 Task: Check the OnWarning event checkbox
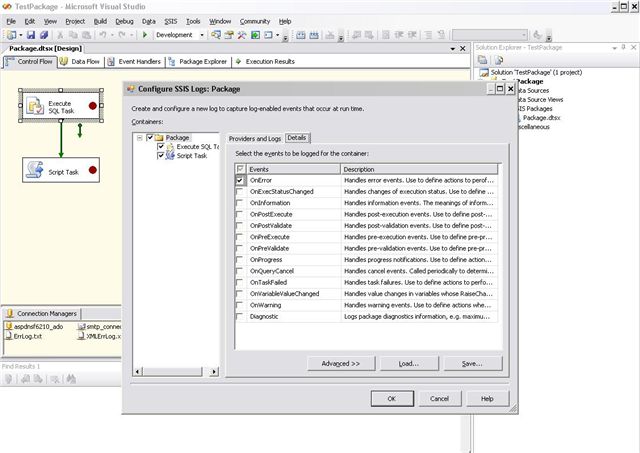(240, 305)
